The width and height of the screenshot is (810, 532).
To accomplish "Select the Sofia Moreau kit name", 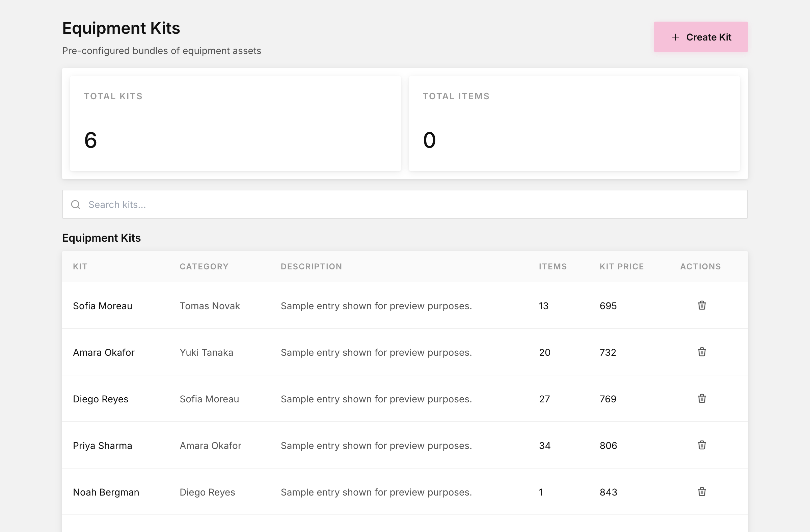I will (103, 305).
